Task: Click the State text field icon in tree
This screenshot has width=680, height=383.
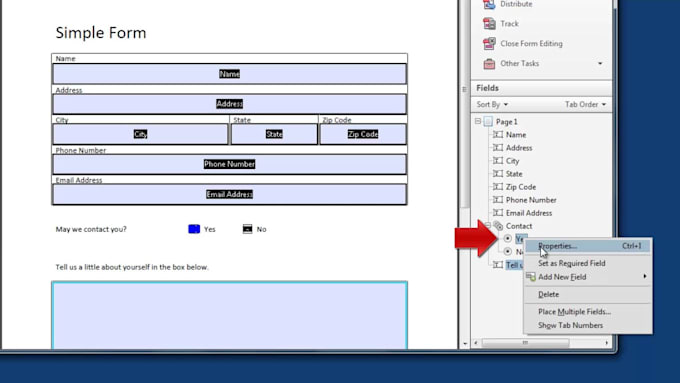Action: [498, 173]
